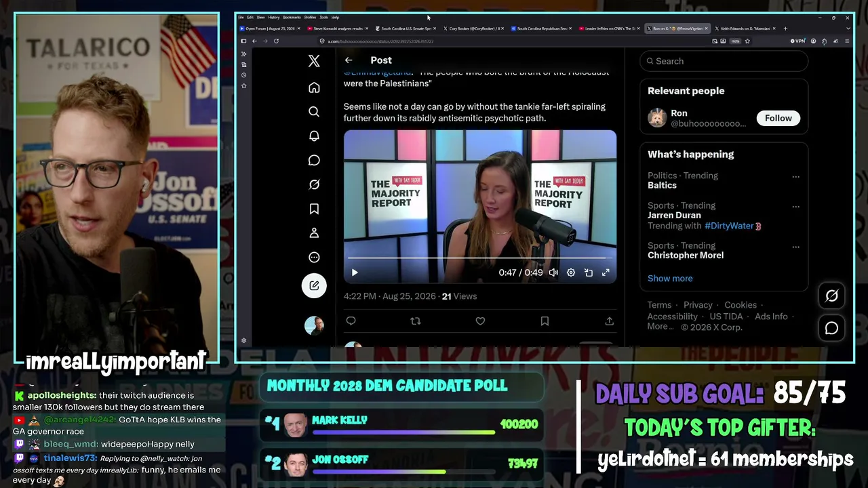Open the Notifications bell in X sidebar
Image resolution: width=868 pixels, height=488 pixels.
point(314,136)
